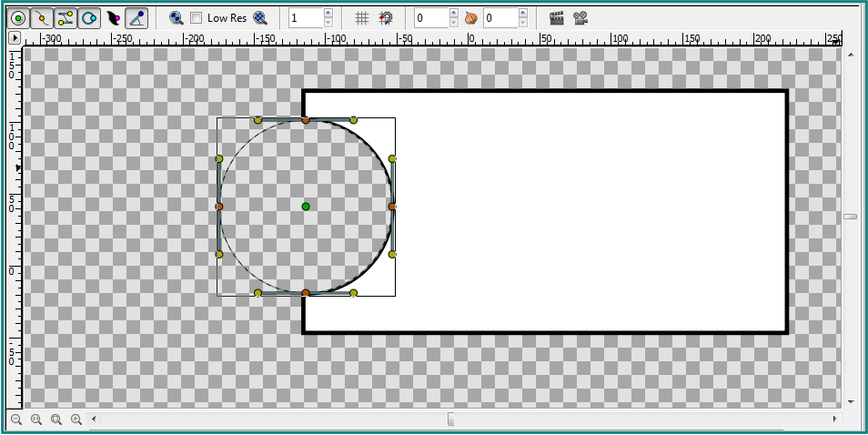
Task: Toggle vertex handles display
Action: coord(42,18)
